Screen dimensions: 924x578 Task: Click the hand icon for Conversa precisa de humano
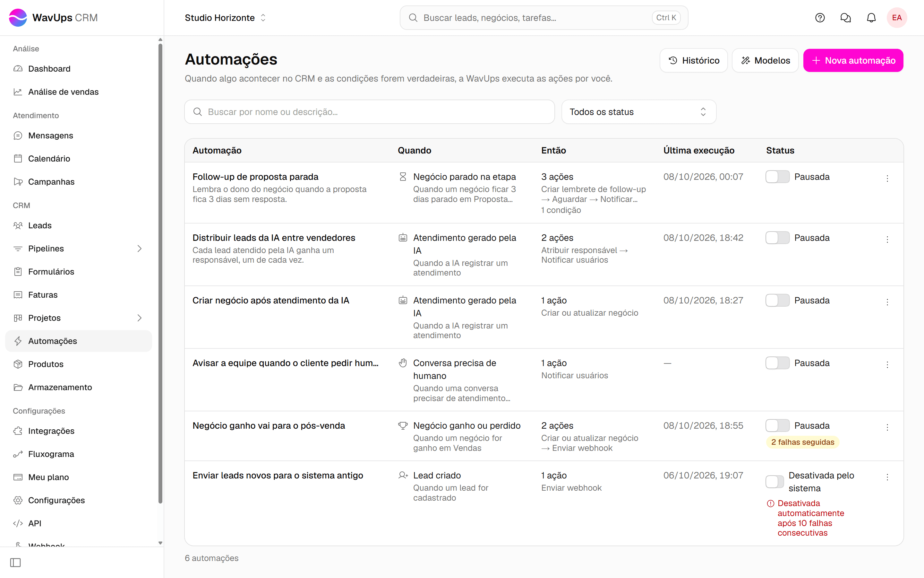point(403,363)
